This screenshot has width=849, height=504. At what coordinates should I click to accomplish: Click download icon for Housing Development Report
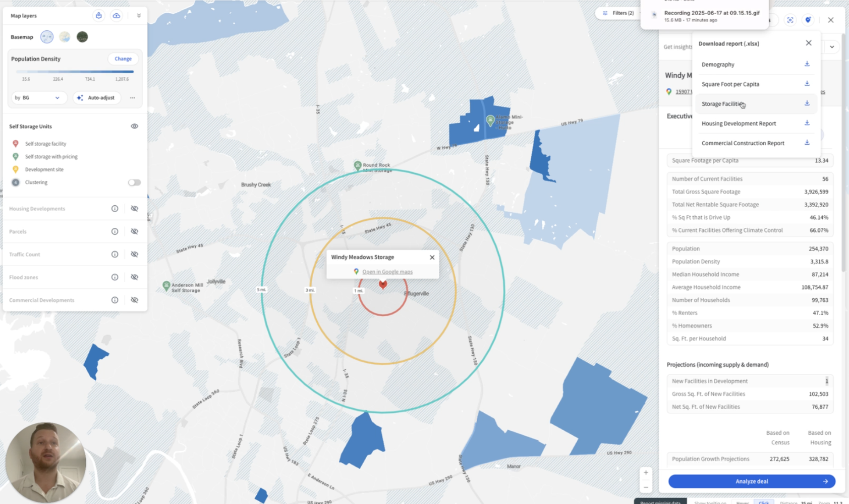807,123
